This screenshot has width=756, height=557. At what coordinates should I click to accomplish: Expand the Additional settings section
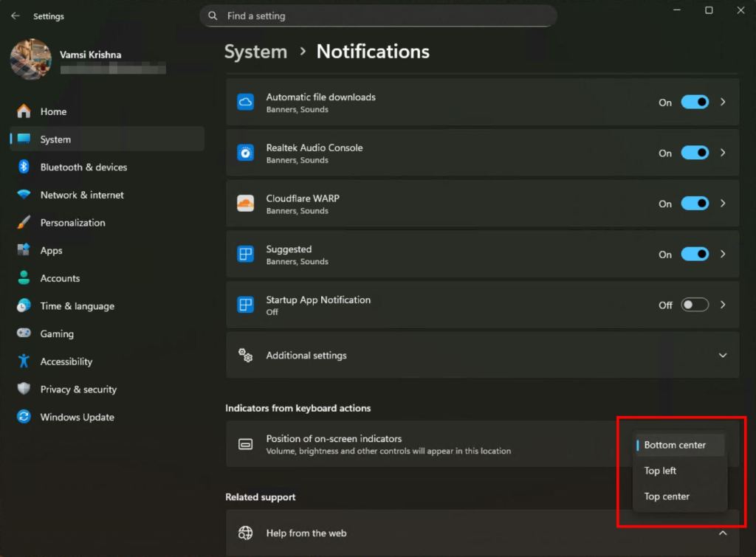coord(482,355)
